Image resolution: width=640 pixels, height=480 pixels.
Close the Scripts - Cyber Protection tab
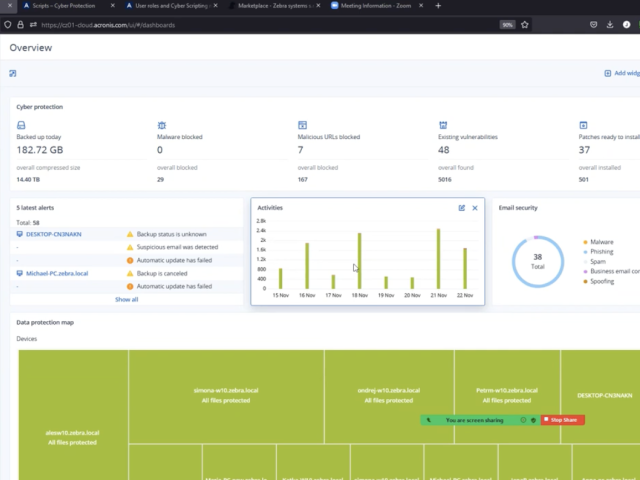113,6
